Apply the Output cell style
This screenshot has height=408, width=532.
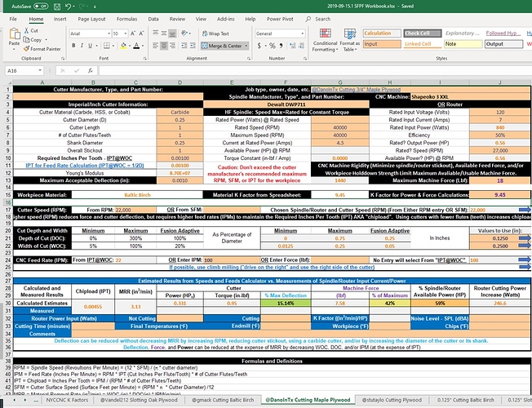click(503, 44)
